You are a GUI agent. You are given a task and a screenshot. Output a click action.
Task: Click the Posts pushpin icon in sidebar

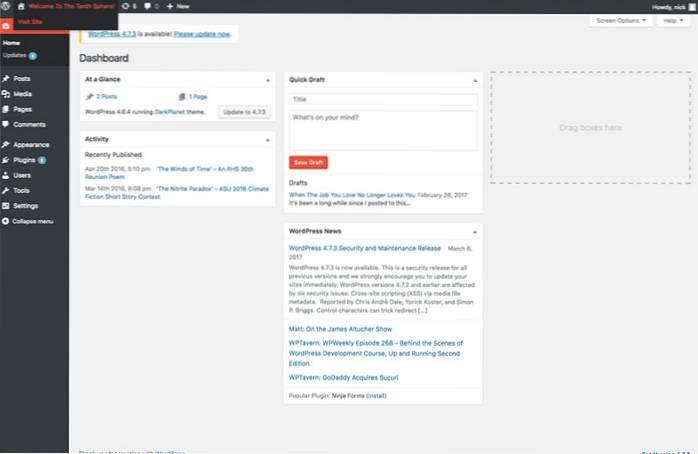pos(6,78)
